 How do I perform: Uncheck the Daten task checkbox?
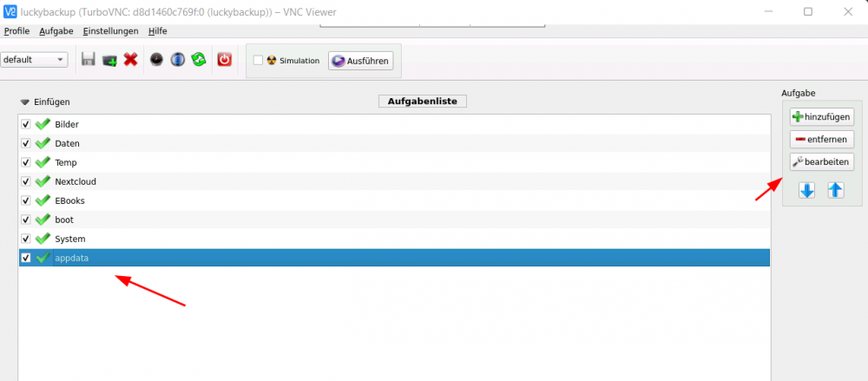(x=25, y=143)
